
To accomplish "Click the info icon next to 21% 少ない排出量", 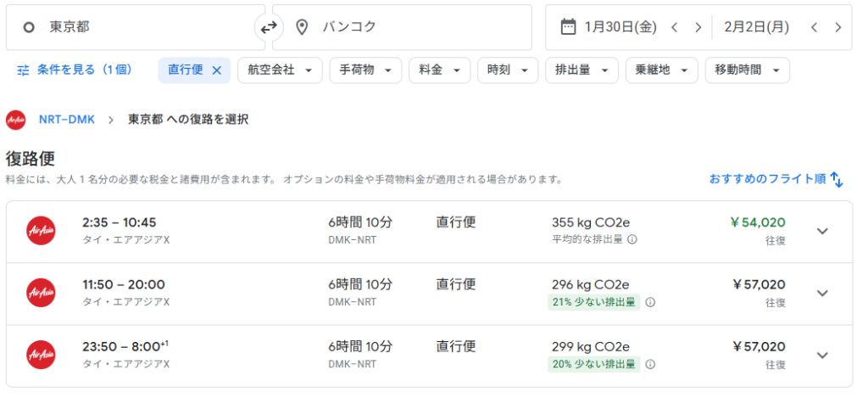I will coord(650,301).
